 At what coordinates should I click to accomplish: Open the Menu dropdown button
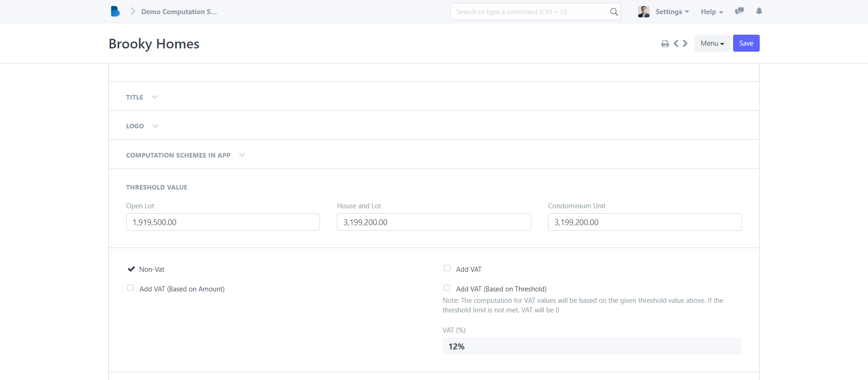point(712,43)
